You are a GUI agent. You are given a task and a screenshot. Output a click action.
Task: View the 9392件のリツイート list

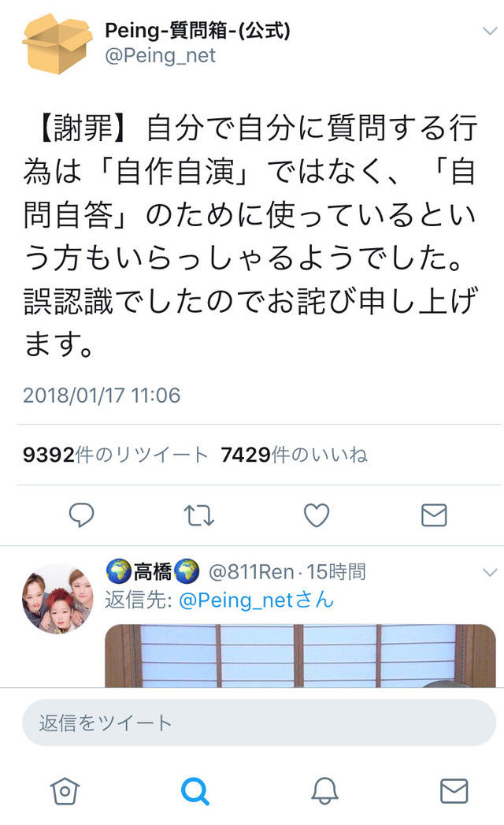tap(115, 455)
